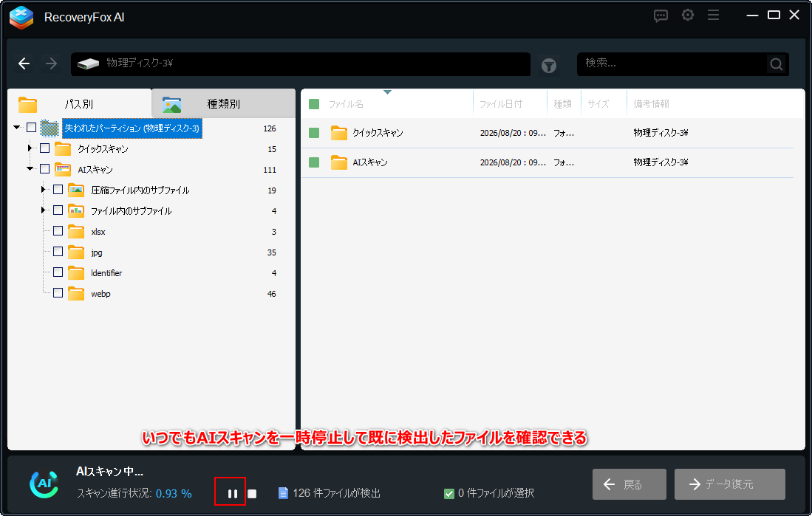The width and height of the screenshot is (812, 516).
Task: Pause the AI scan
Action: pos(233,494)
